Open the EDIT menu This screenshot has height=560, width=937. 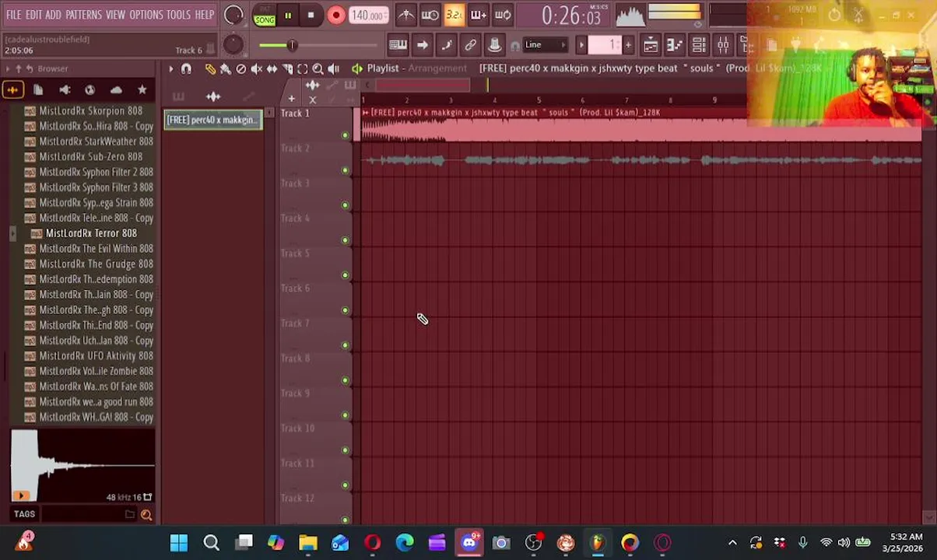tap(33, 15)
